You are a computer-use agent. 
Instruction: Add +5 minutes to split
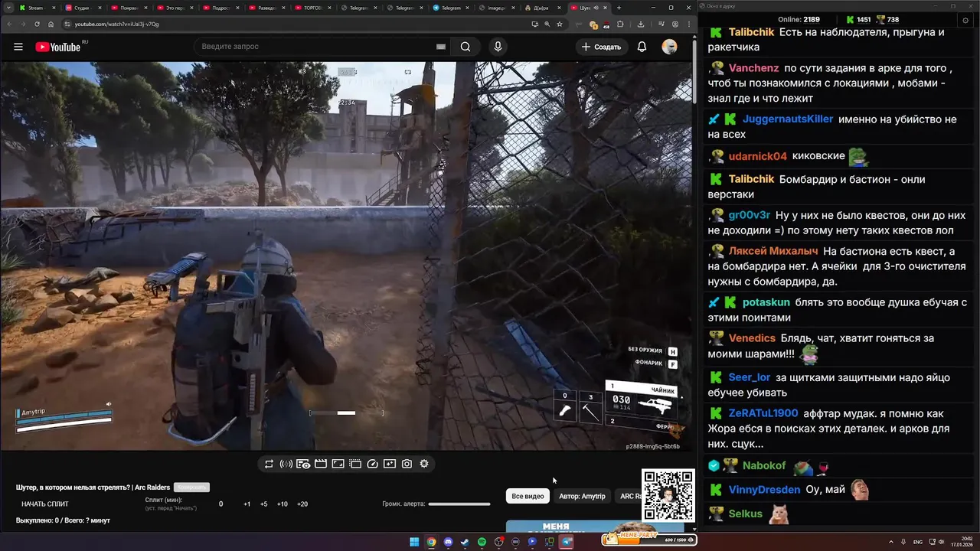pos(264,504)
